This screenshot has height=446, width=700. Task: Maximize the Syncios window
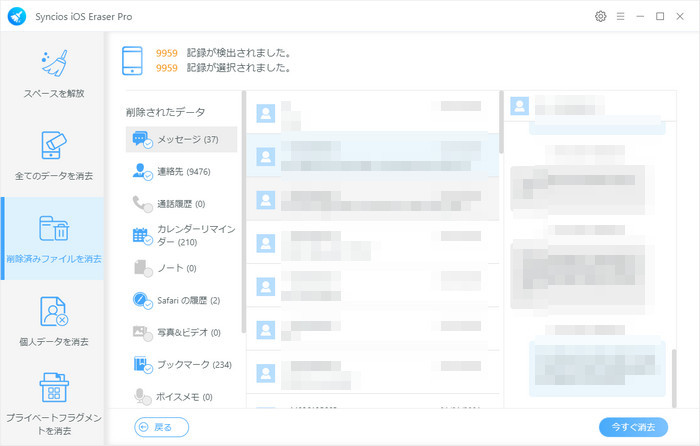[x=660, y=17]
